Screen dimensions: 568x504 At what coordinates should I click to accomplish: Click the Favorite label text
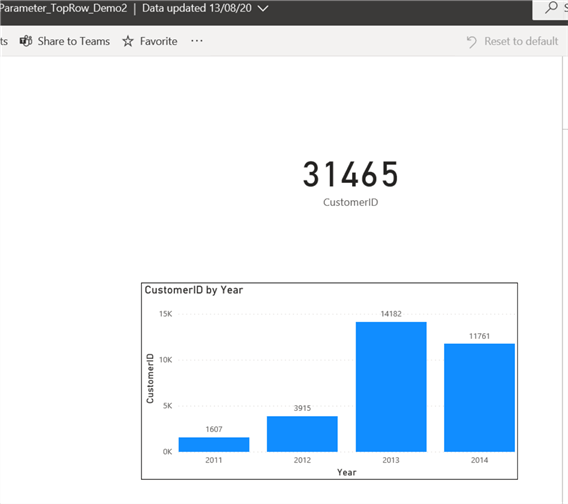coord(159,41)
